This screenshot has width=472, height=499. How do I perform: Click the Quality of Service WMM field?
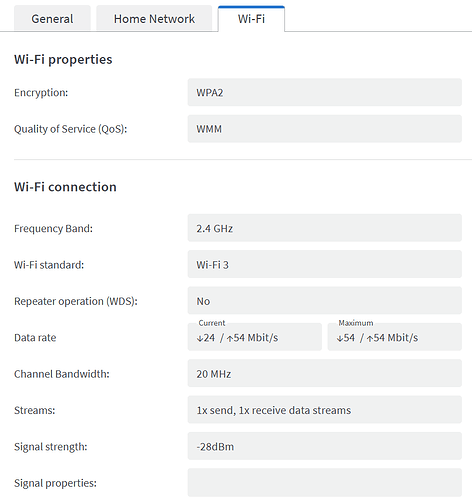[325, 129]
